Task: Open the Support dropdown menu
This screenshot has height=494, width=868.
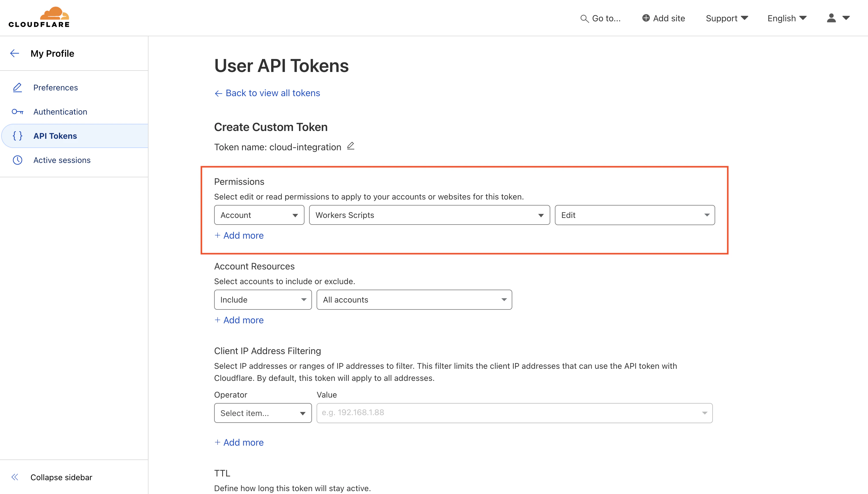Action: pyautogui.click(x=727, y=18)
